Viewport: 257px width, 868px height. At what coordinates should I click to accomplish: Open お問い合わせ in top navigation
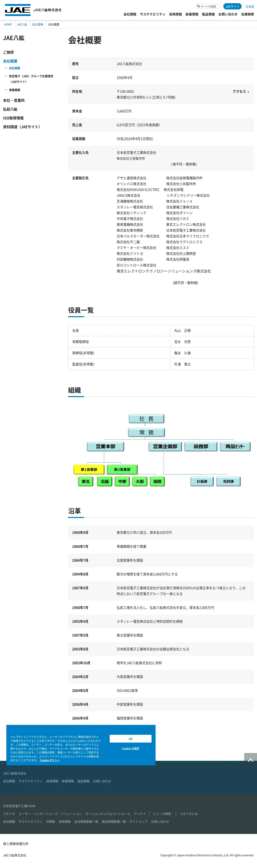point(228,14)
